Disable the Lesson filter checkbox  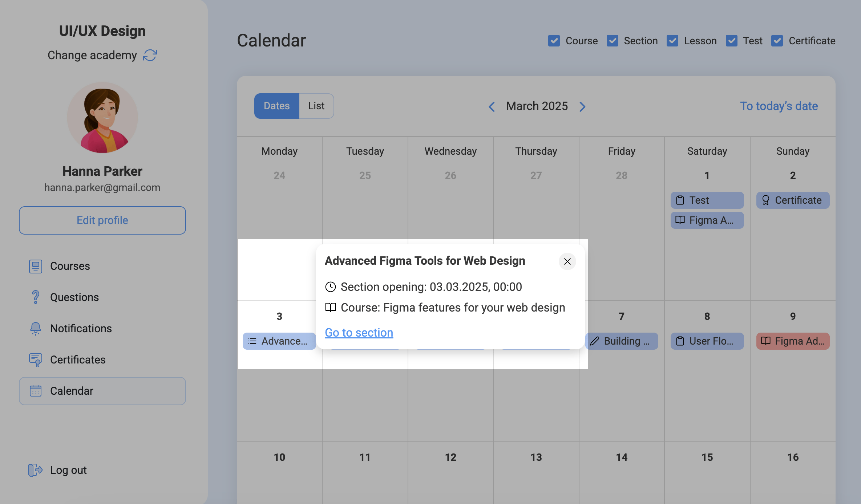(x=672, y=41)
